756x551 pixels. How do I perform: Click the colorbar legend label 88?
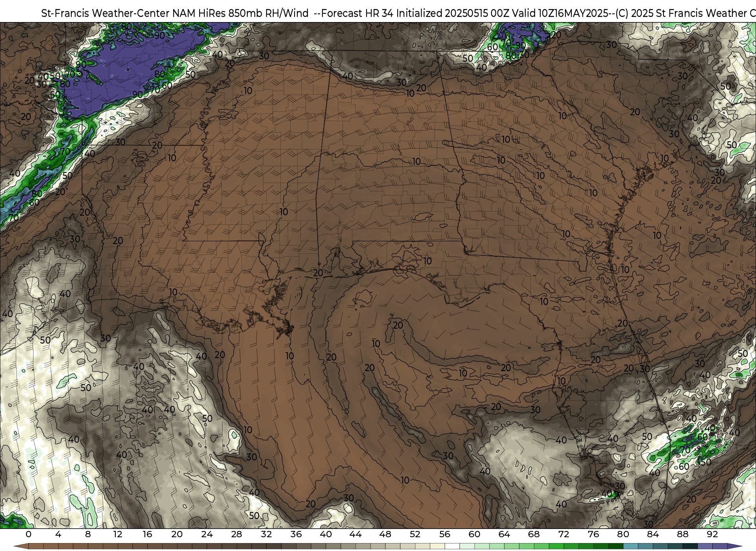pos(682,534)
